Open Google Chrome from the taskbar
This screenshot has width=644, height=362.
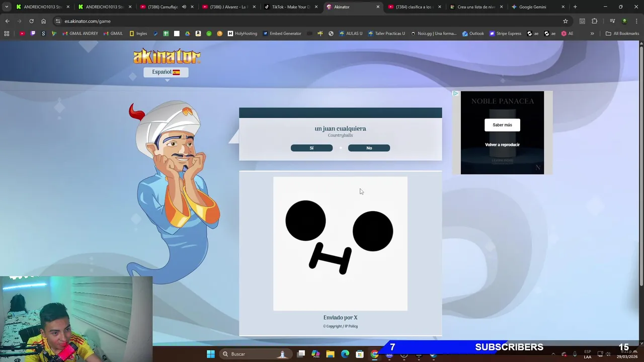click(374, 354)
